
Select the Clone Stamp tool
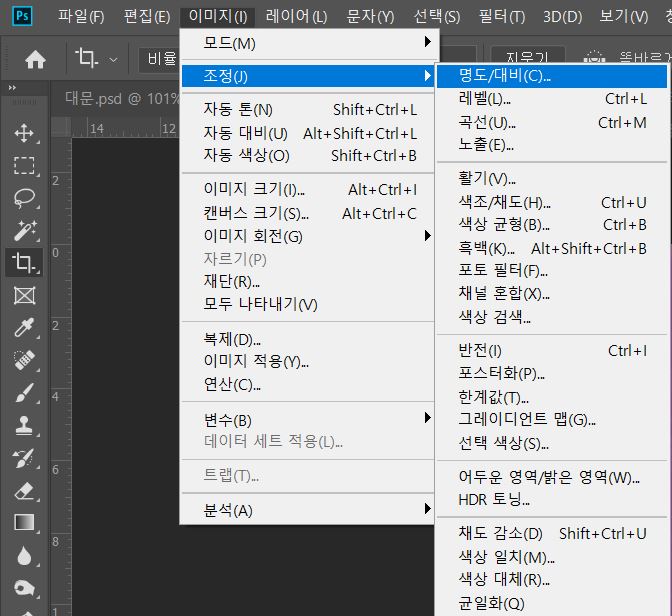coord(24,426)
